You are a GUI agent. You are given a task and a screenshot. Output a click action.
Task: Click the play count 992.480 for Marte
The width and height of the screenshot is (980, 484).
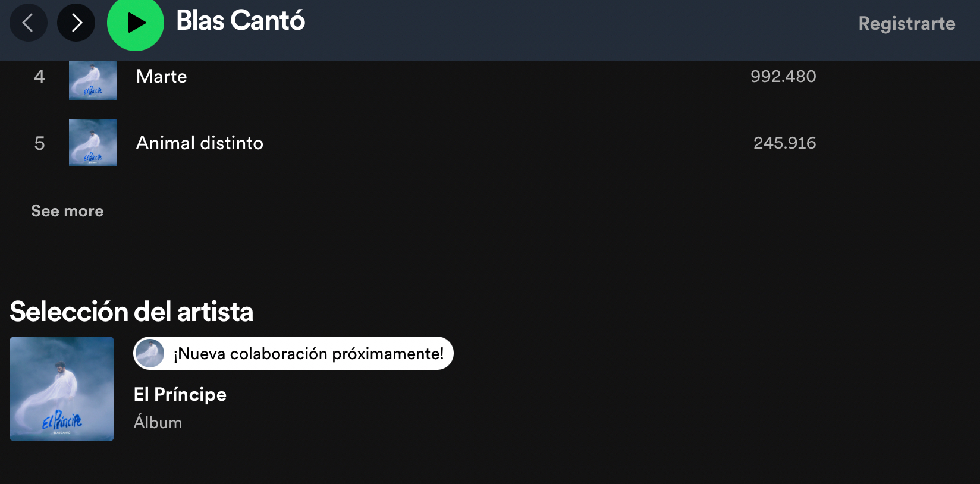784,77
